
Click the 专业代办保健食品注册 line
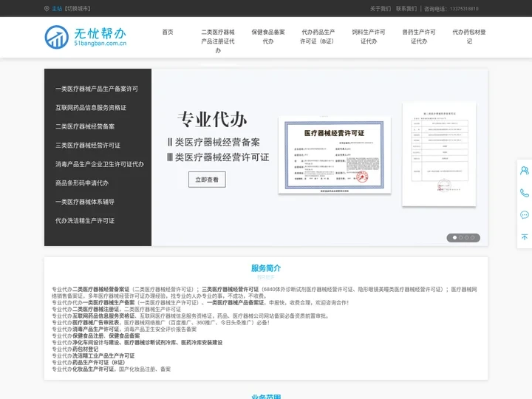coord(95,336)
